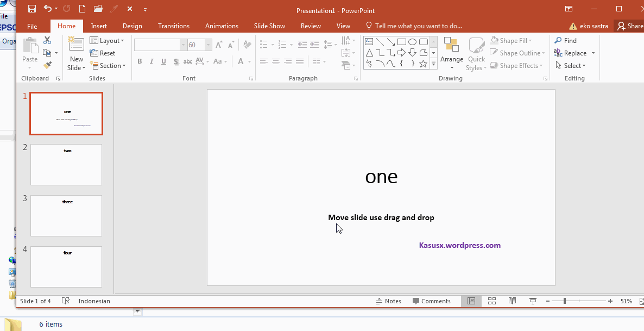644x331 pixels.
Task: Switch to Slide Sorter view icon
Action: click(x=491, y=301)
